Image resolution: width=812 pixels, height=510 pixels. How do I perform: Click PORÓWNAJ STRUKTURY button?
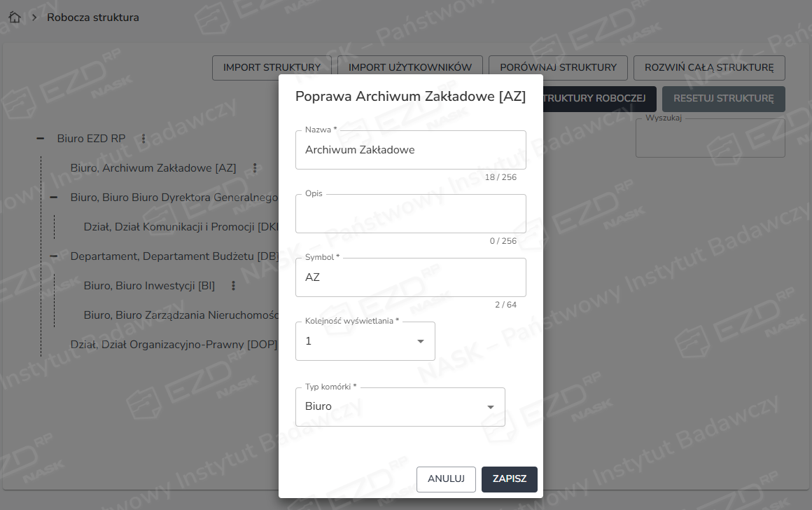(558, 68)
